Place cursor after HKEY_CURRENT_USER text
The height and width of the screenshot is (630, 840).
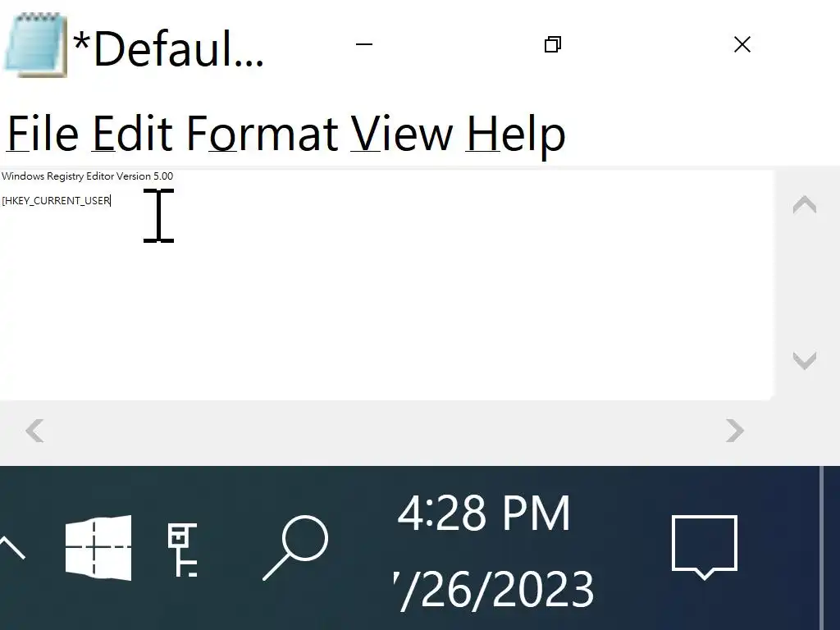(111, 201)
